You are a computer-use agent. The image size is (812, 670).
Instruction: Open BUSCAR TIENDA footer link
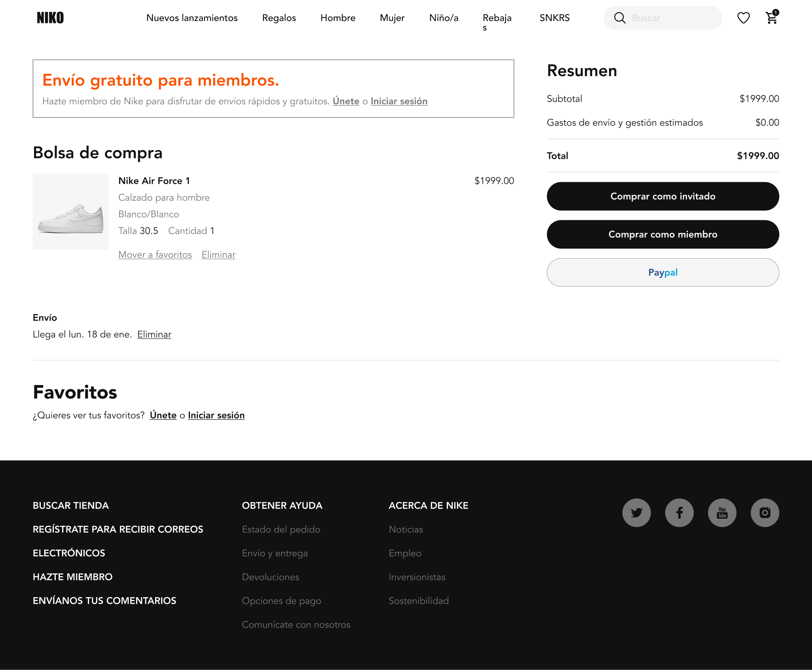click(x=71, y=505)
